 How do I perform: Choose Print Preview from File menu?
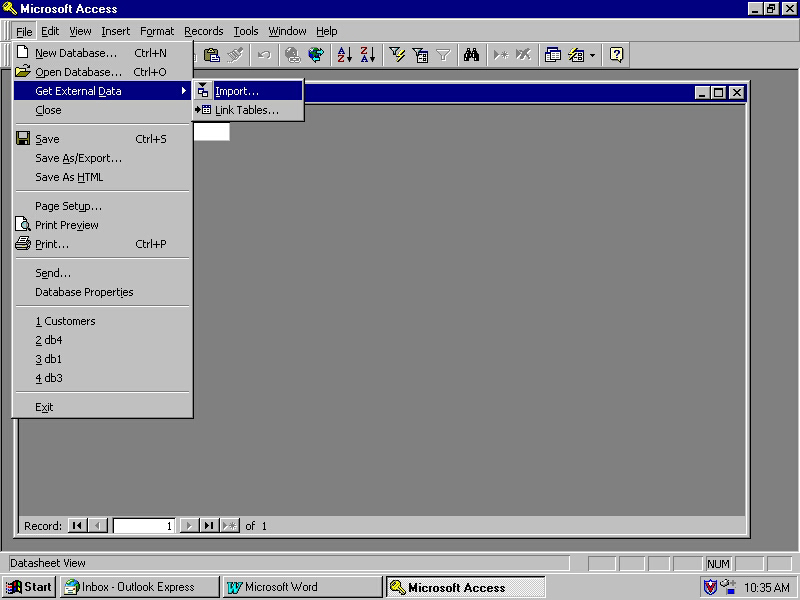(x=102, y=225)
